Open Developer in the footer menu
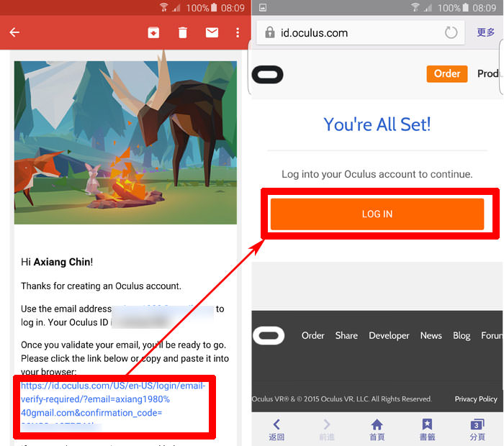 pyautogui.click(x=389, y=335)
